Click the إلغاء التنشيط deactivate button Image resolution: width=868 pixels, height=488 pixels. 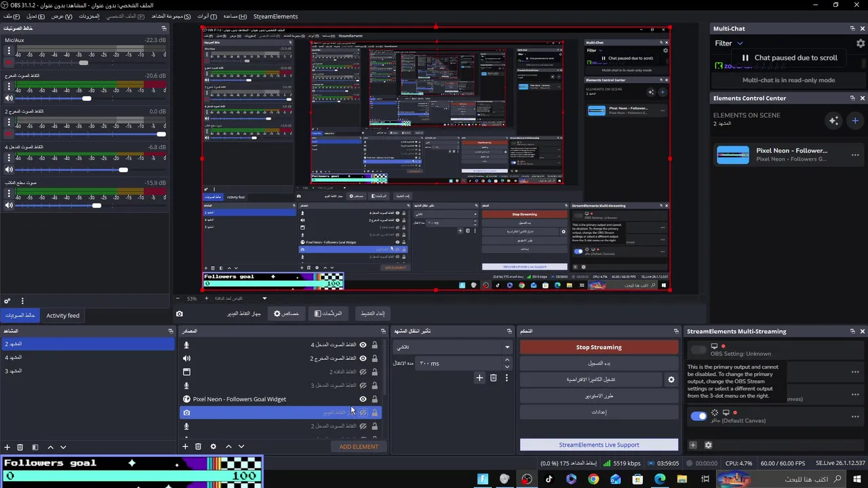[x=372, y=313]
